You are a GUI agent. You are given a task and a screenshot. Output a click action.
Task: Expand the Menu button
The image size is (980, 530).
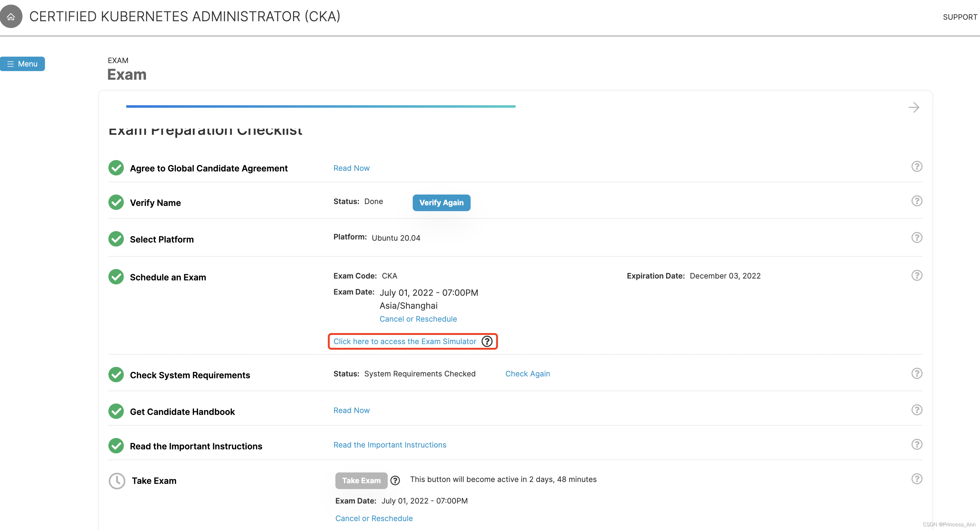(22, 64)
